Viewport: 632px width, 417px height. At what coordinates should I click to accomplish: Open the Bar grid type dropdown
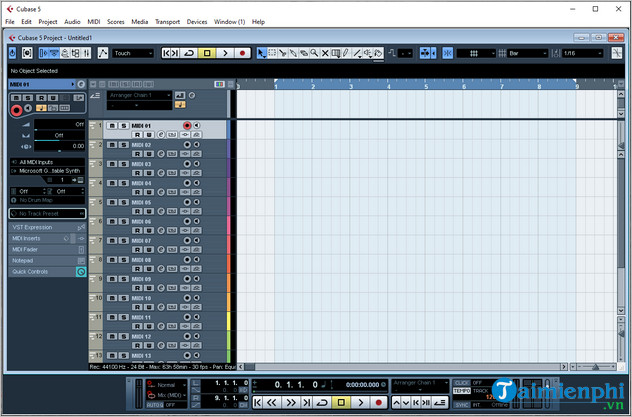click(527, 53)
